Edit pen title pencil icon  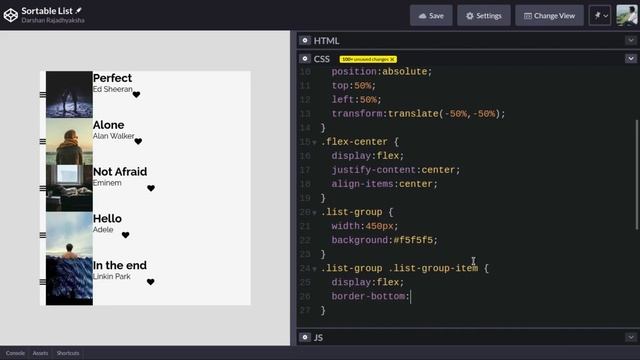point(78,11)
